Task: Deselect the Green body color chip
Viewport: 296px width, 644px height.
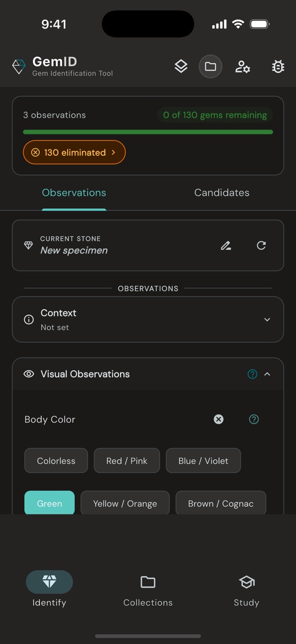Action: click(x=50, y=503)
